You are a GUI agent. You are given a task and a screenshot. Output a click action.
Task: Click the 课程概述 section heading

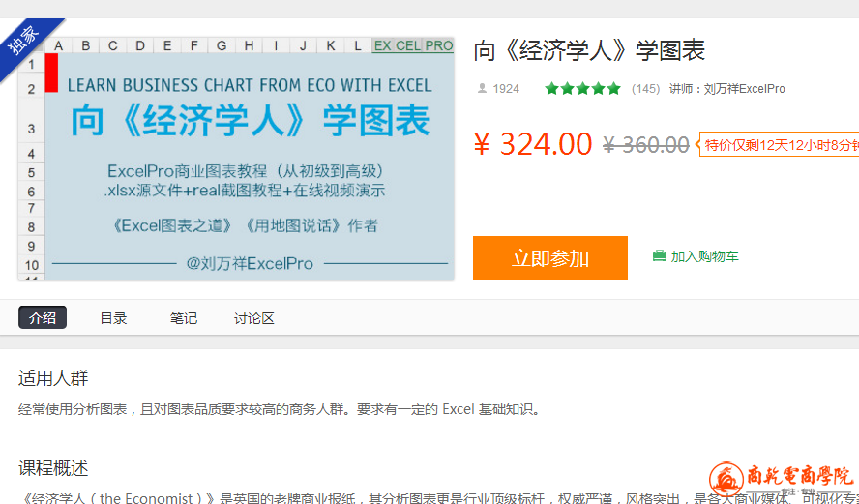pyautogui.click(x=53, y=468)
